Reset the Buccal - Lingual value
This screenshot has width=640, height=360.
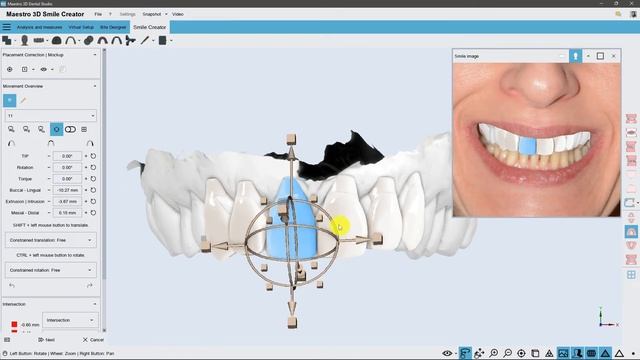pos(93,190)
